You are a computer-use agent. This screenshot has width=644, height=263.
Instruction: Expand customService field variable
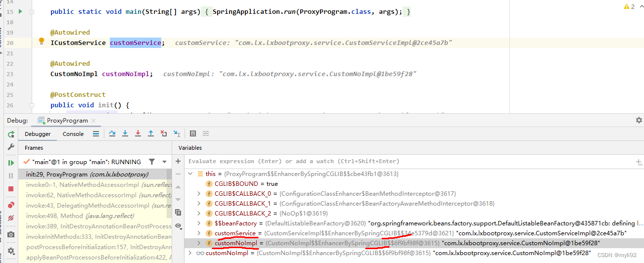click(199, 233)
